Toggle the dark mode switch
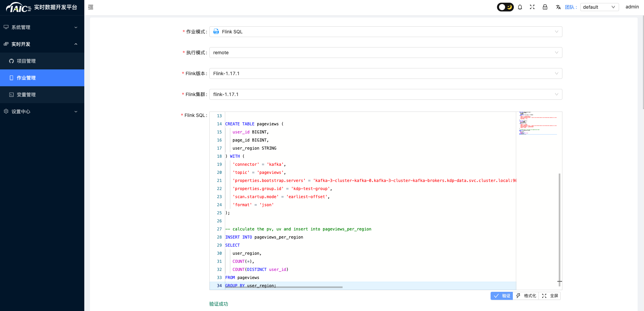 point(505,7)
